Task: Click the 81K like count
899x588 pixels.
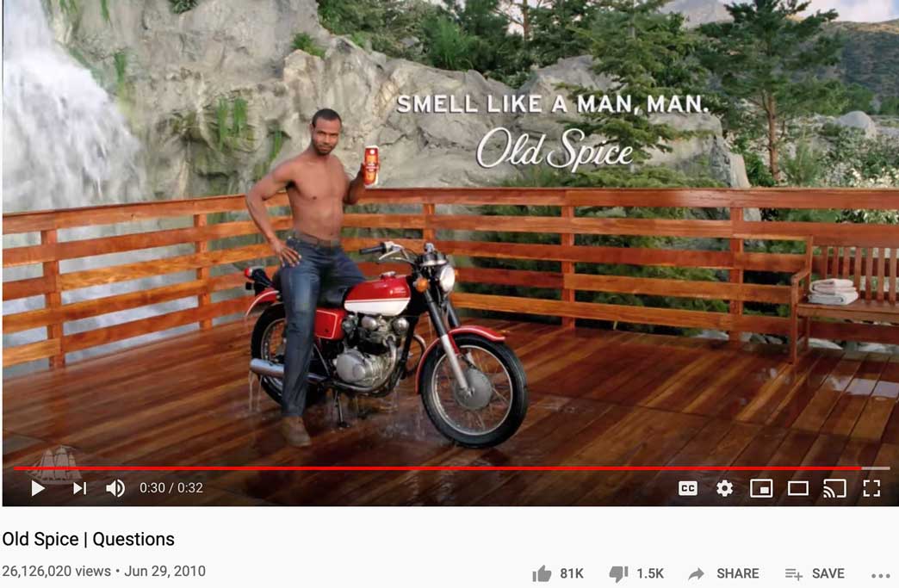Action: [571, 573]
